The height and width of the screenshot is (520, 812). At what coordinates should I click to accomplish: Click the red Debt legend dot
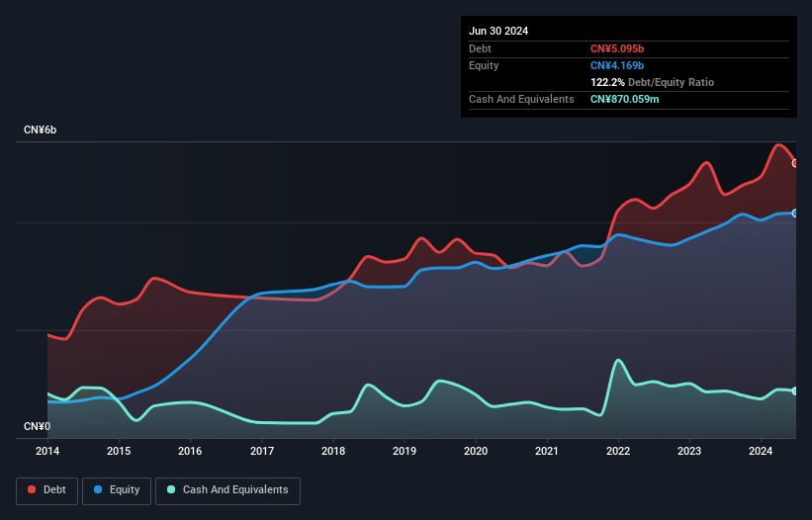[32, 489]
